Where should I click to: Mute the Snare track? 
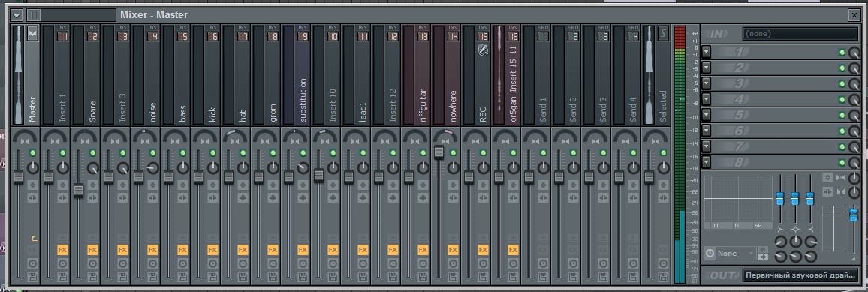pyautogui.click(x=92, y=152)
